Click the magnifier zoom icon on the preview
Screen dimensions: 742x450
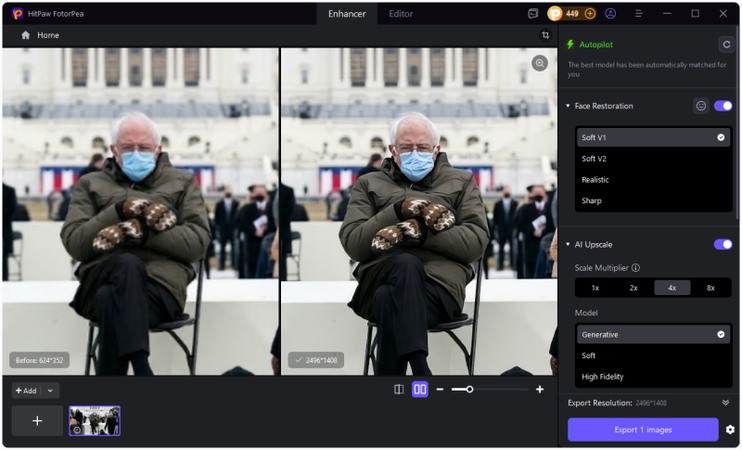point(539,63)
